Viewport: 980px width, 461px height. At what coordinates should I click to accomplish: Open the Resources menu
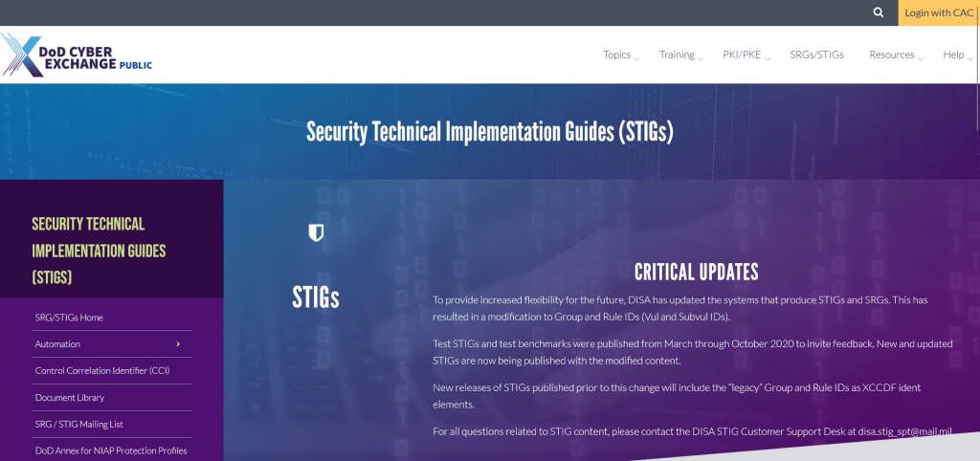point(891,55)
